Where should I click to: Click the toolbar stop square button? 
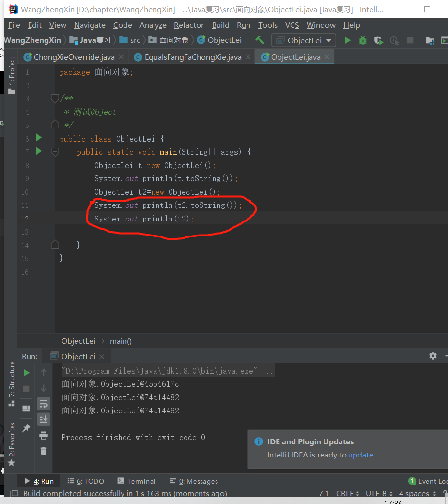click(410, 40)
